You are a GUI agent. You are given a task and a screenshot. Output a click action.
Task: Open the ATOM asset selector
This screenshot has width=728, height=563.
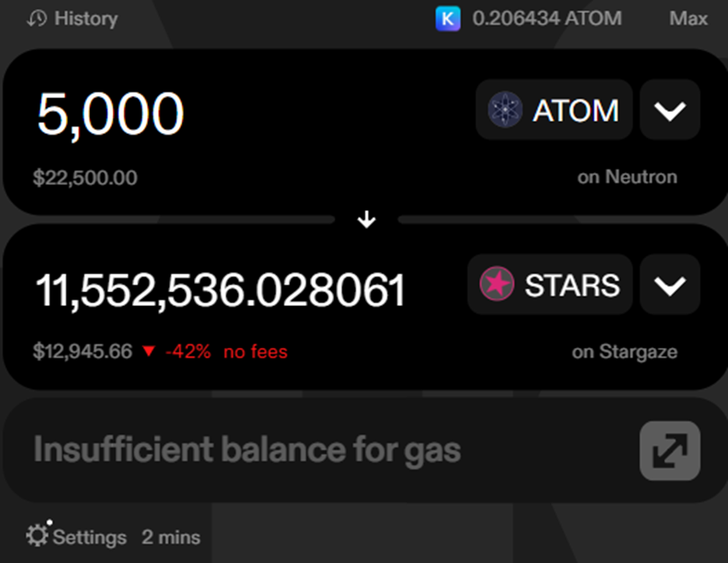tap(554, 110)
